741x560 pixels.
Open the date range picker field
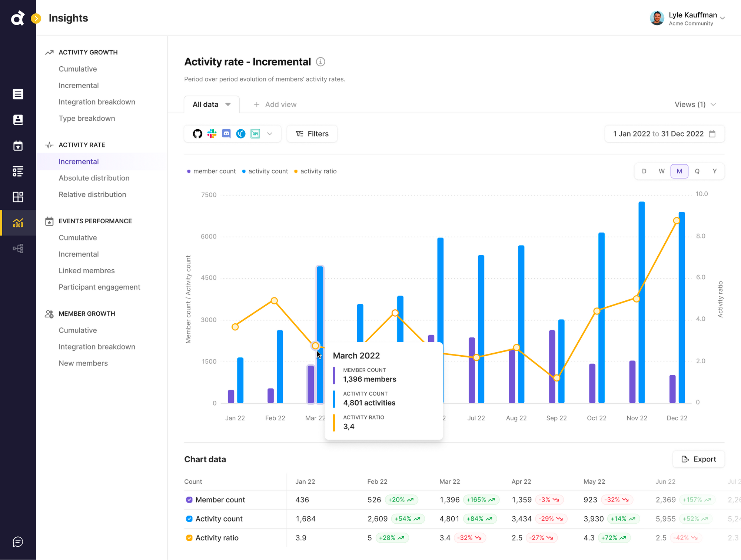(x=664, y=134)
